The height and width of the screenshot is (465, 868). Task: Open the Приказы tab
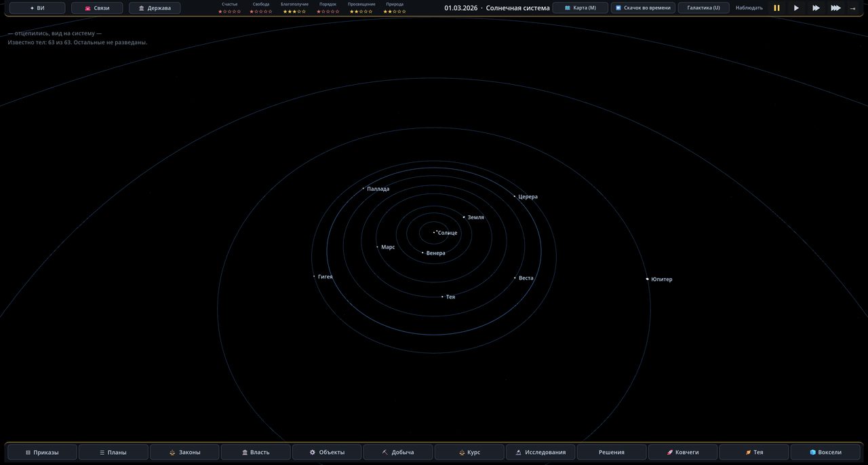point(42,452)
